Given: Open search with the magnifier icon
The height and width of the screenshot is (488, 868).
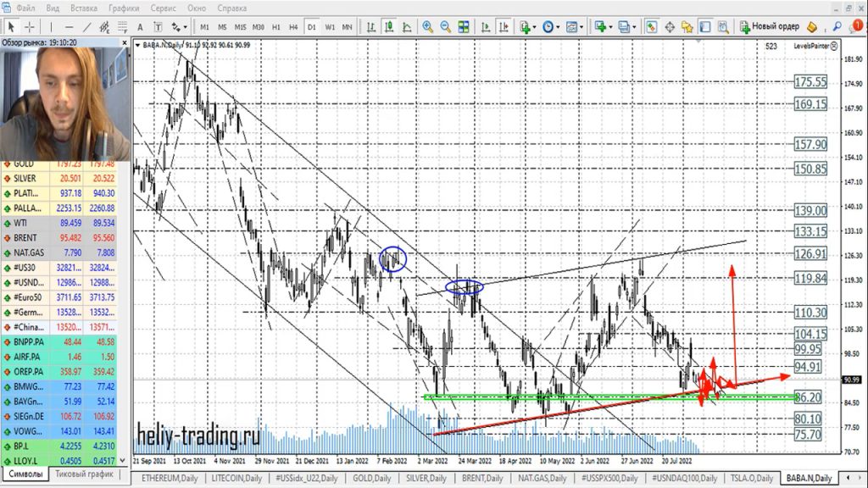Looking at the screenshot, I should point(837,26).
